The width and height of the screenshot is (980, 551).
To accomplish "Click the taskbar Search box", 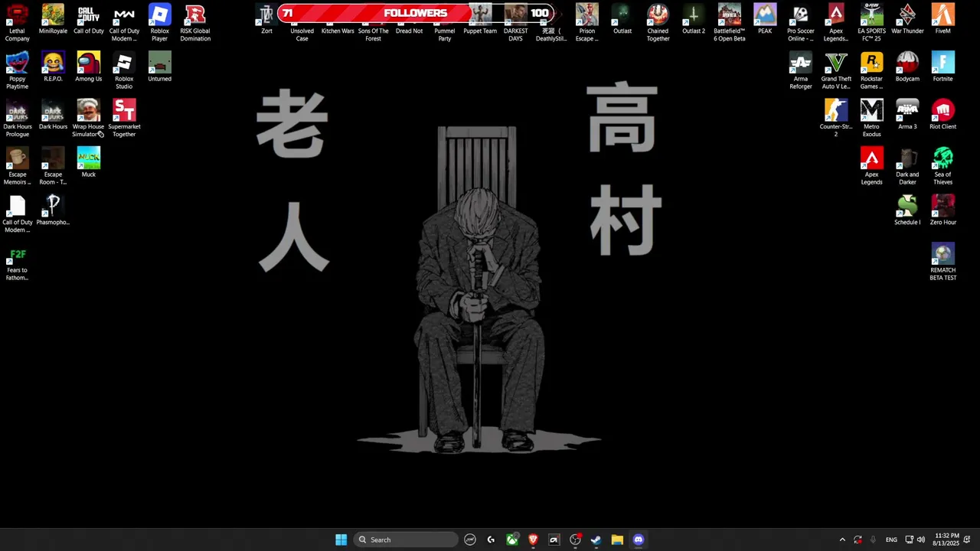I will [406, 540].
